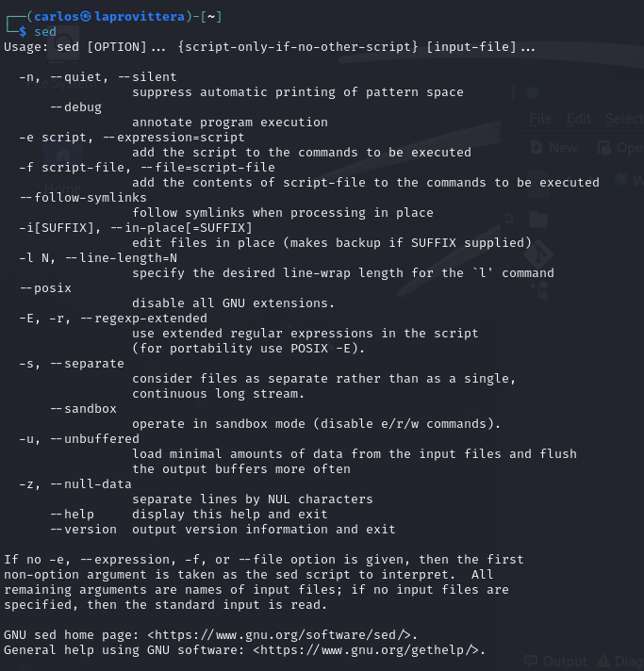Click the faint folder sidebar icon
The height and width of the screenshot is (671, 644).
(x=538, y=220)
